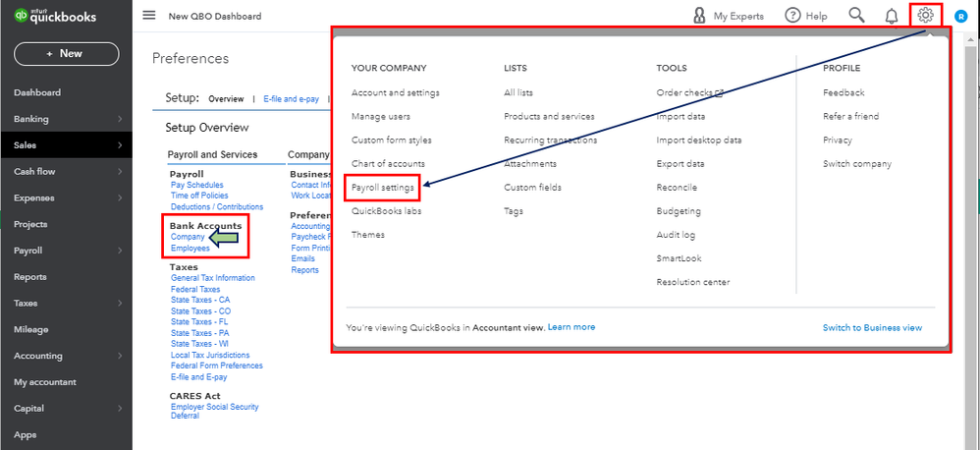Open Export data tool
Viewport: 980px width, 450px height.
[x=680, y=164]
